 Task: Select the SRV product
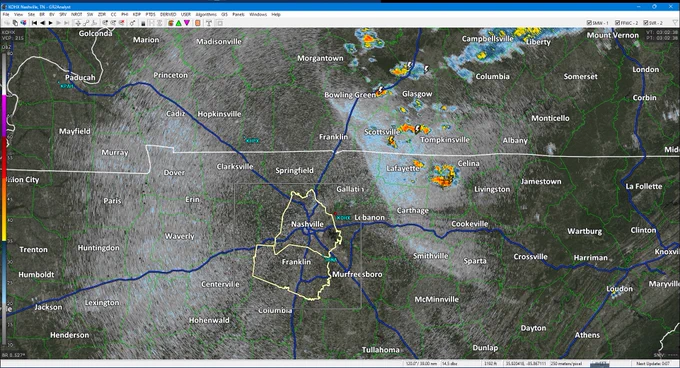[x=63, y=14]
